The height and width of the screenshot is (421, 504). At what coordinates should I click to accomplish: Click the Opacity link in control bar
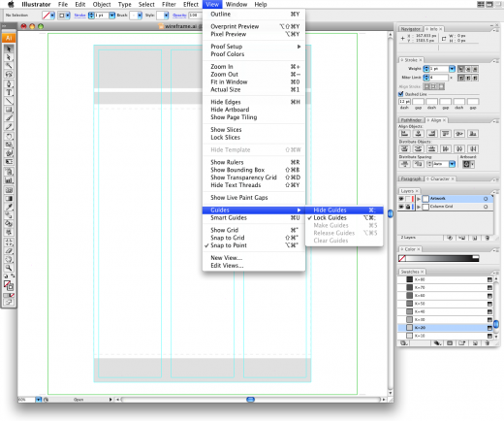pyautogui.click(x=179, y=16)
